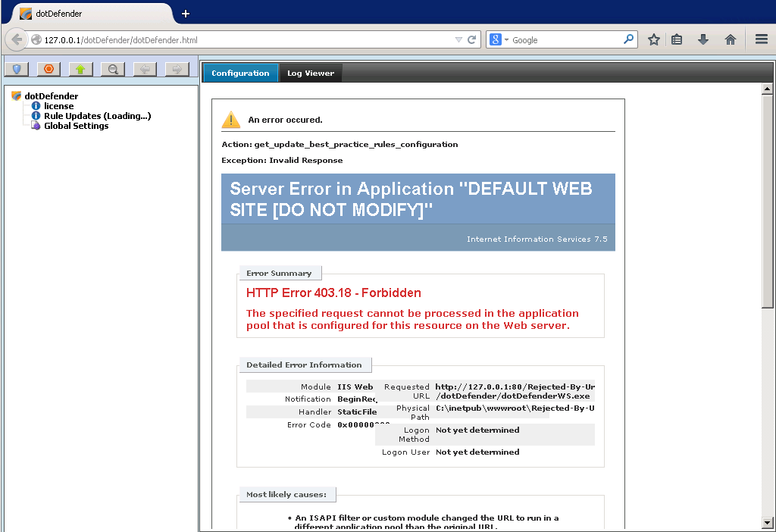Click Logon Method "Not yet determined" value
The image size is (776, 532).
point(477,430)
